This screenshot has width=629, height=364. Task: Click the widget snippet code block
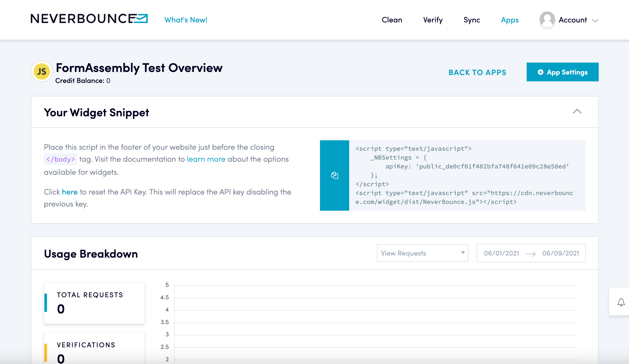(x=467, y=175)
